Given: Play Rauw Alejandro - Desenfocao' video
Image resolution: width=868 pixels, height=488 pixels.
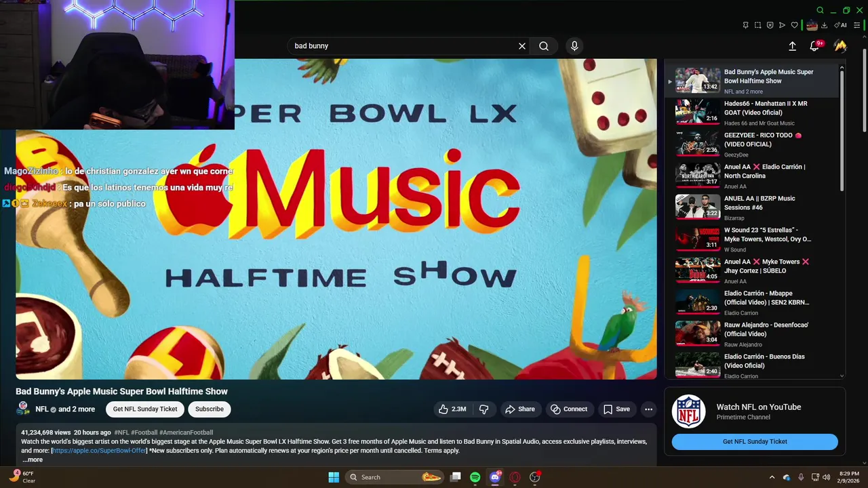Looking at the screenshot, I should click(x=751, y=333).
